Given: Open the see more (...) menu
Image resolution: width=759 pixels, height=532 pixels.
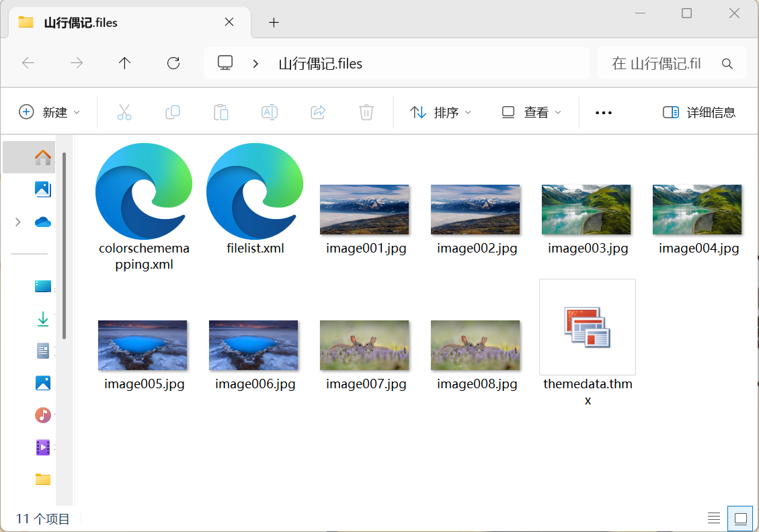Looking at the screenshot, I should 603,112.
